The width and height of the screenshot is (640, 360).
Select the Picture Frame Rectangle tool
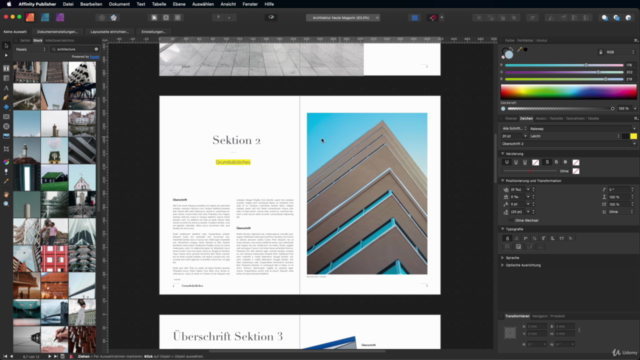6,117
